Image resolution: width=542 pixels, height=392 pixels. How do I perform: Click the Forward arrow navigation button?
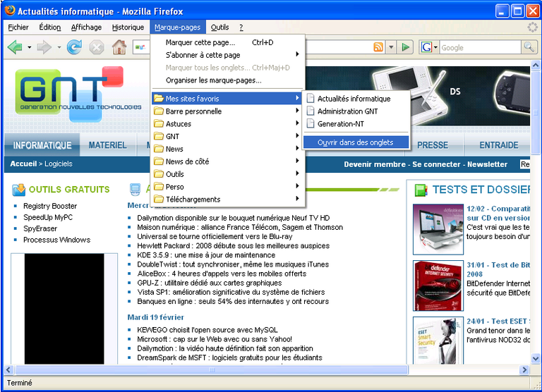pos(44,47)
